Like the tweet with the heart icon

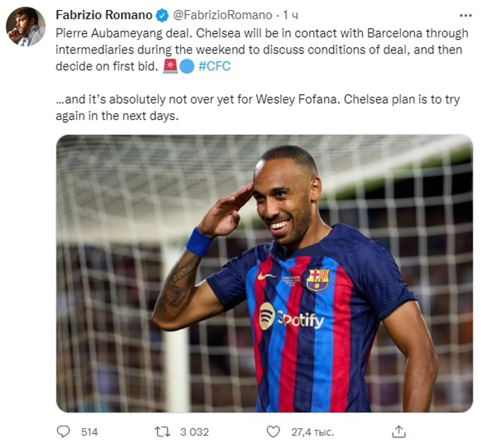[273, 432]
